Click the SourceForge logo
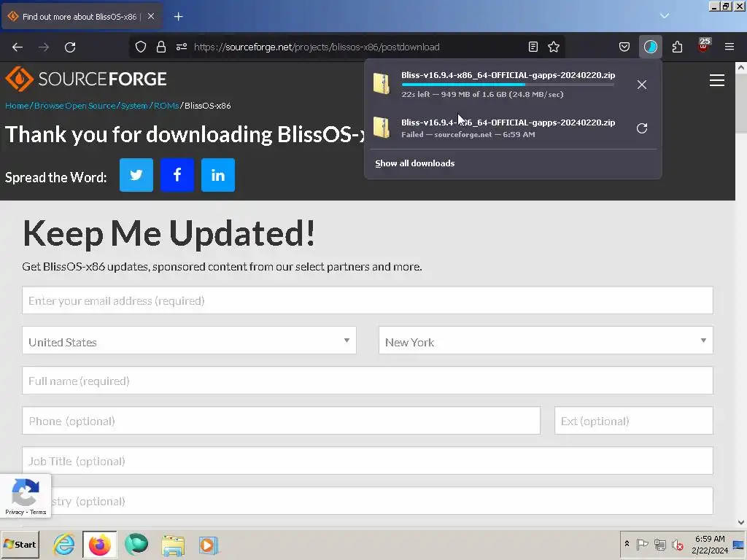Viewport: 747px width, 560px height. [86, 79]
